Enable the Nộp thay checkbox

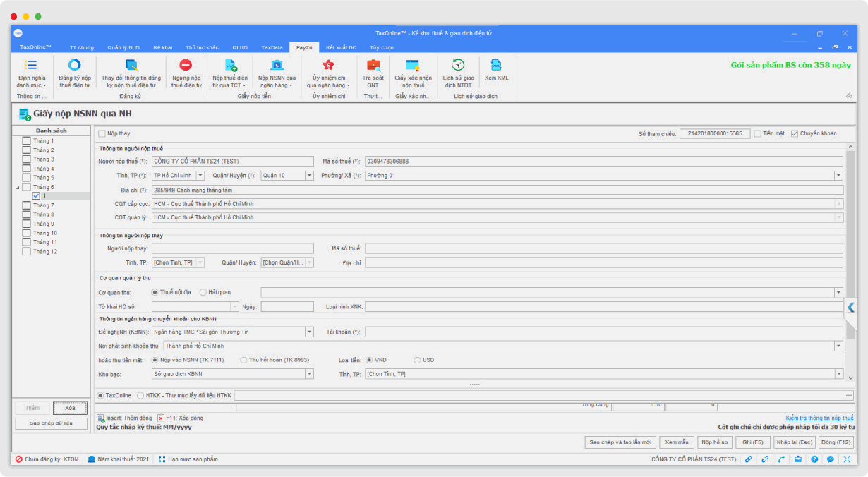pyautogui.click(x=102, y=133)
